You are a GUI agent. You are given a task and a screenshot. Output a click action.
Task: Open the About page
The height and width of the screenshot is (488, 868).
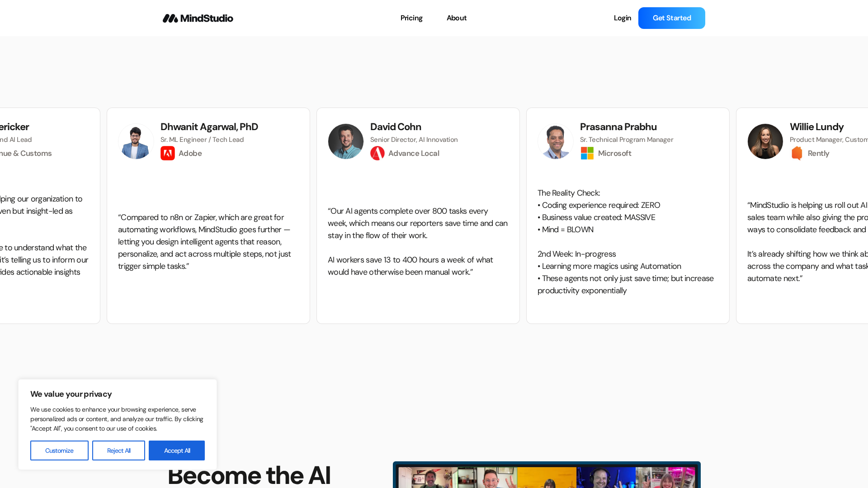click(x=457, y=18)
